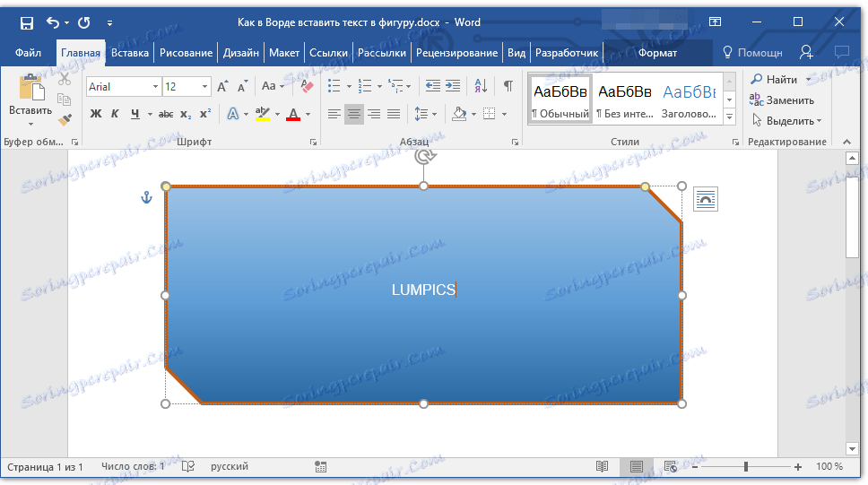Expand the styles gallery more arrow

pos(730,117)
